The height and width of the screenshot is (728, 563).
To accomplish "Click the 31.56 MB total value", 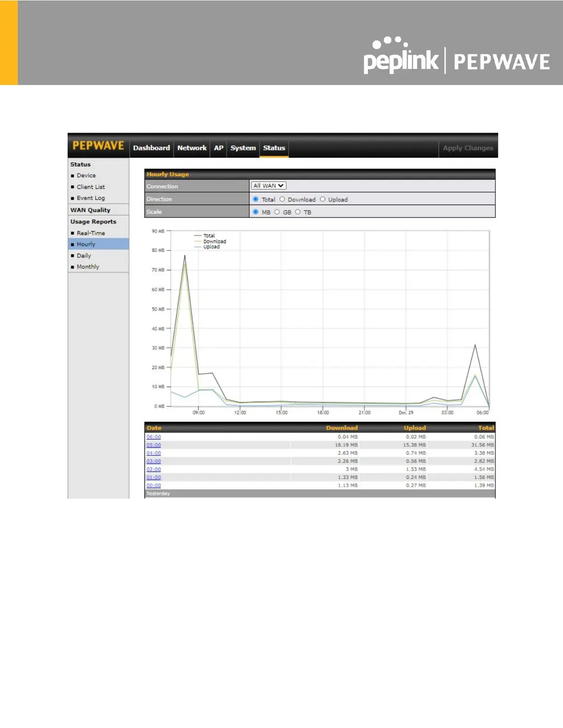I will tap(483, 445).
